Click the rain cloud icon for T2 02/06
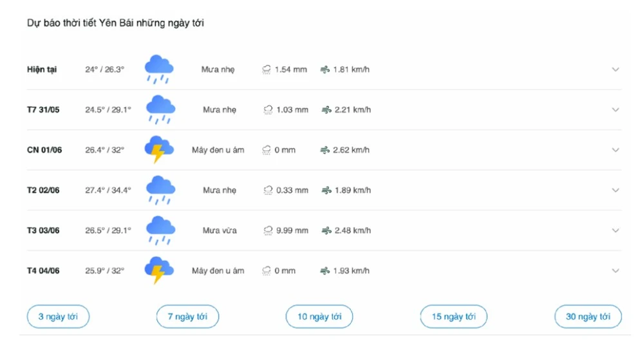Image resolution: width=644 pixels, height=348 pixels. (160, 190)
